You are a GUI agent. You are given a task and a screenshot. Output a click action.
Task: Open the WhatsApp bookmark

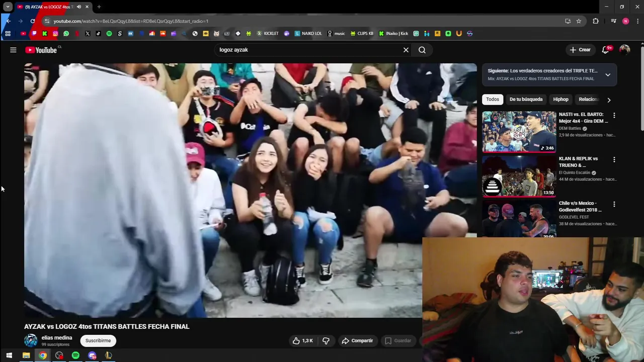click(66, 34)
